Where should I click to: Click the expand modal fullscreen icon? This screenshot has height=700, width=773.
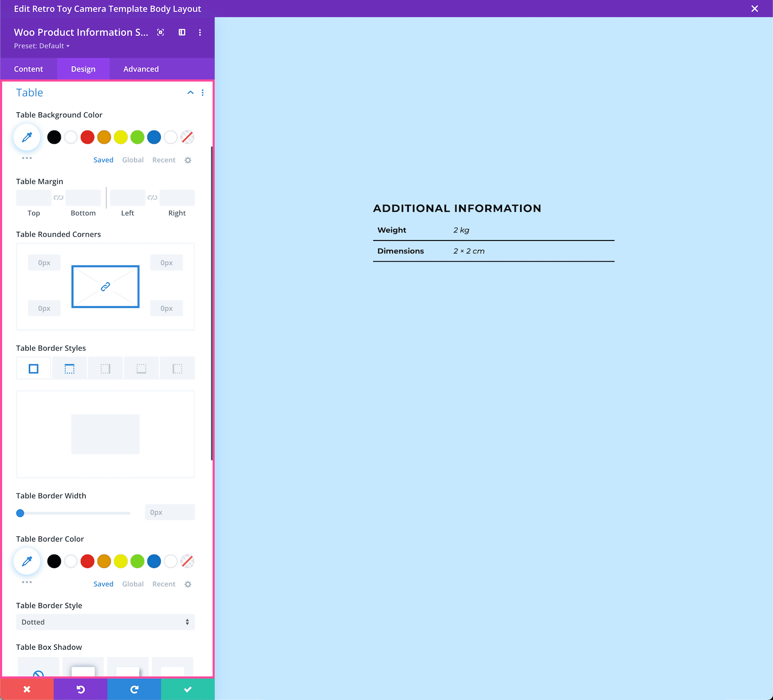click(161, 32)
